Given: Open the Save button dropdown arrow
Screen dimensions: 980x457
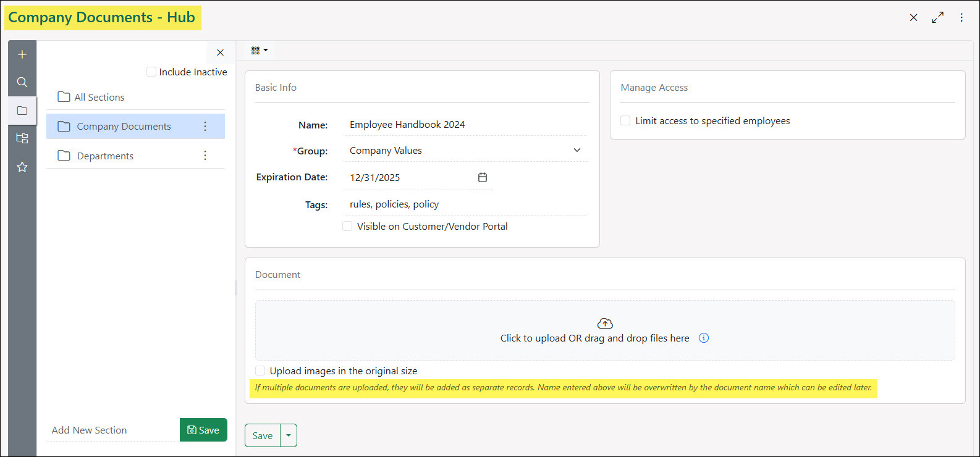Looking at the screenshot, I should click(289, 435).
